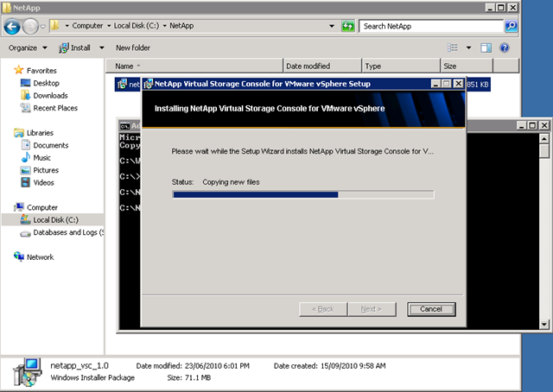Viewport: 553px width, 392px height.
Task: Click the Music note icon
Action: [x=25, y=157]
